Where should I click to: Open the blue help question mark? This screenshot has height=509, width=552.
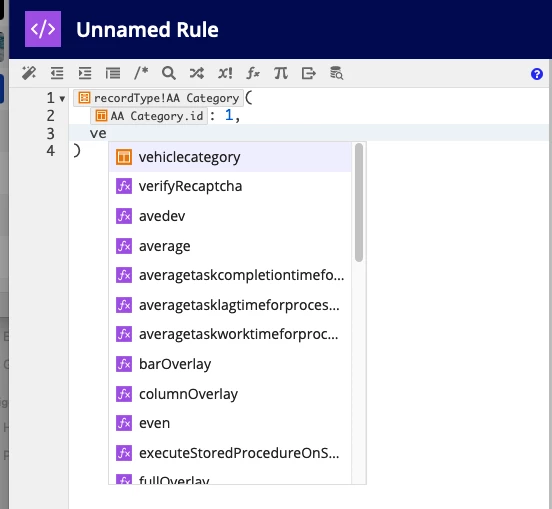click(x=537, y=74)
